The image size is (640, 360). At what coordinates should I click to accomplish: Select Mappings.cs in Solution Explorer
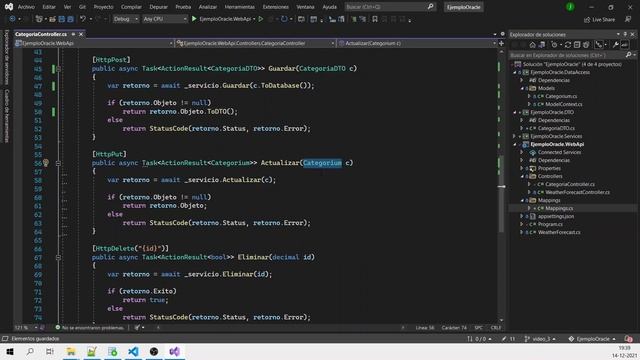[559, 208]
